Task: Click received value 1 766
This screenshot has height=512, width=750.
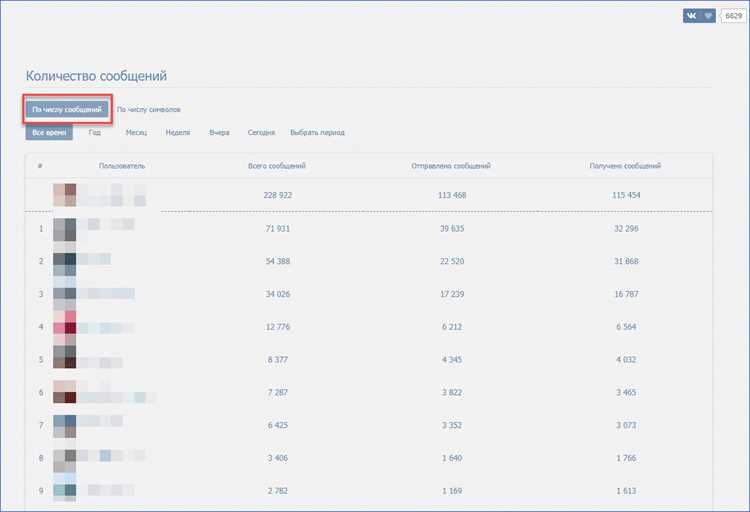Action: (x=626, y=458)
